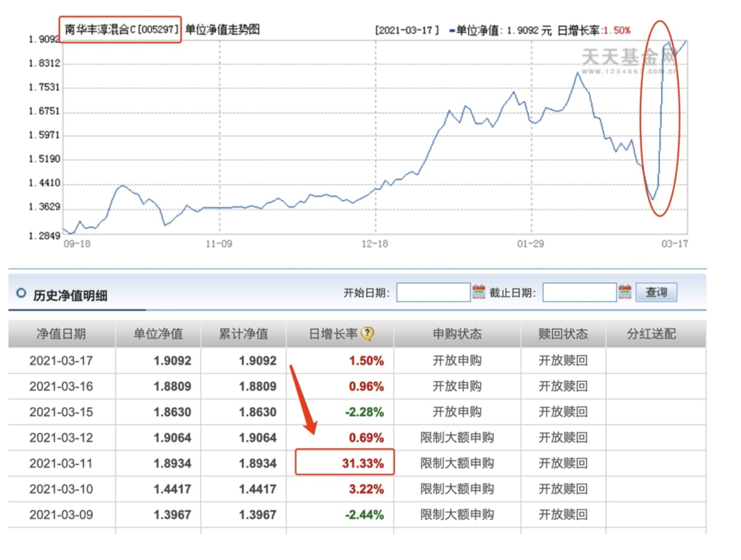
Task: Click the 单位净值 column header
Action: coord(158,334)
